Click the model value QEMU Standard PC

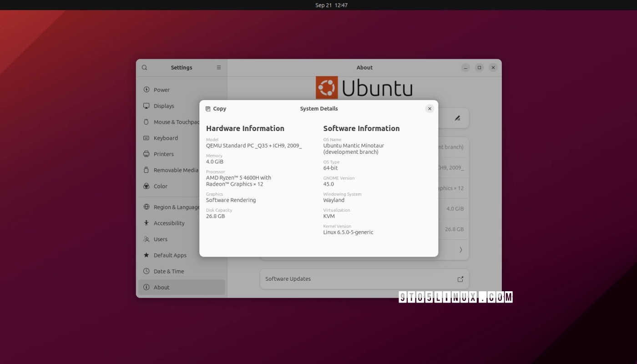point(254,146)
